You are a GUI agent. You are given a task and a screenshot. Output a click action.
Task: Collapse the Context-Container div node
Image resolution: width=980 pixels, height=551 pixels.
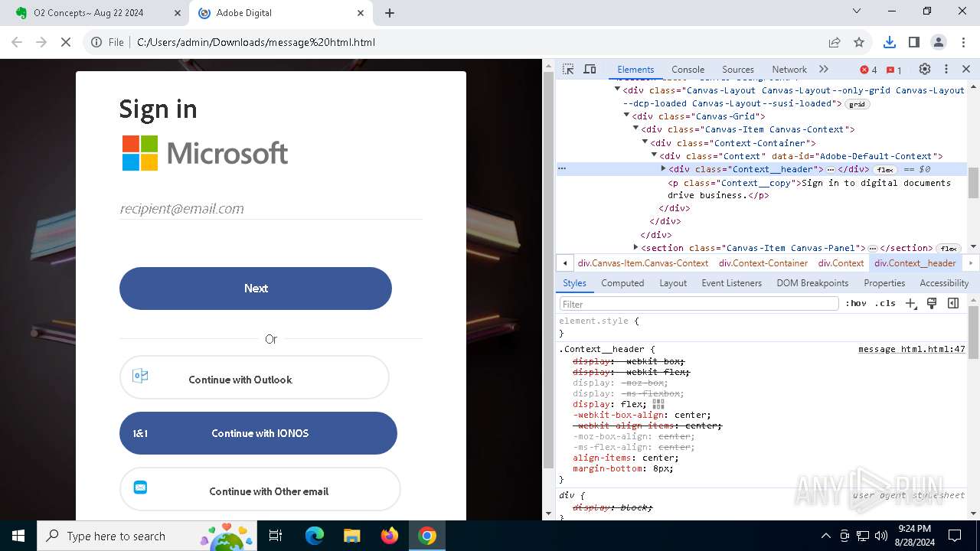(645, 142)
